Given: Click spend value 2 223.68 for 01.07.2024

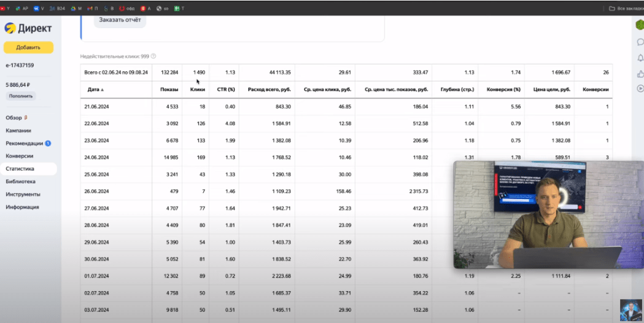Looking at the screenshot, I should 281,276.
